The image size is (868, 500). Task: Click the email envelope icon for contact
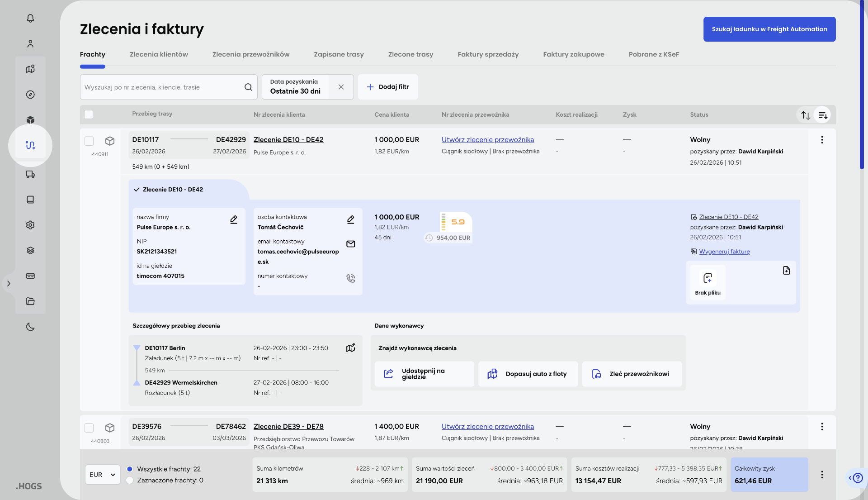click(350, 244)
